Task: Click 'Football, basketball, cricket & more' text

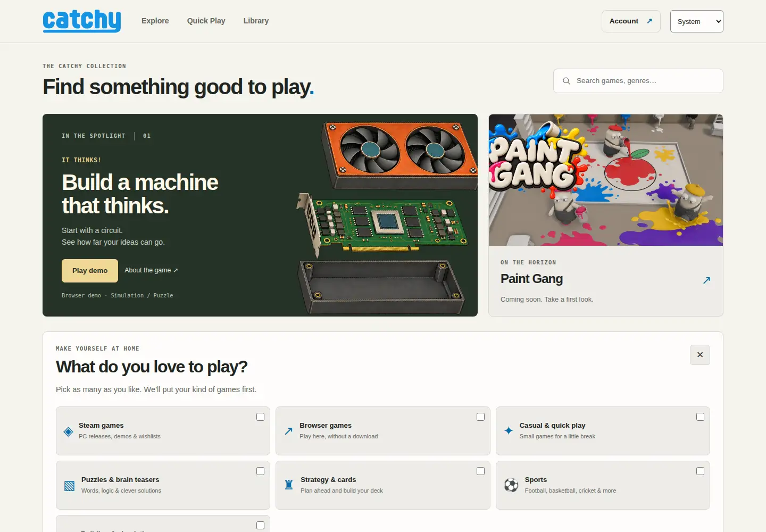Action: coord(570,491)
